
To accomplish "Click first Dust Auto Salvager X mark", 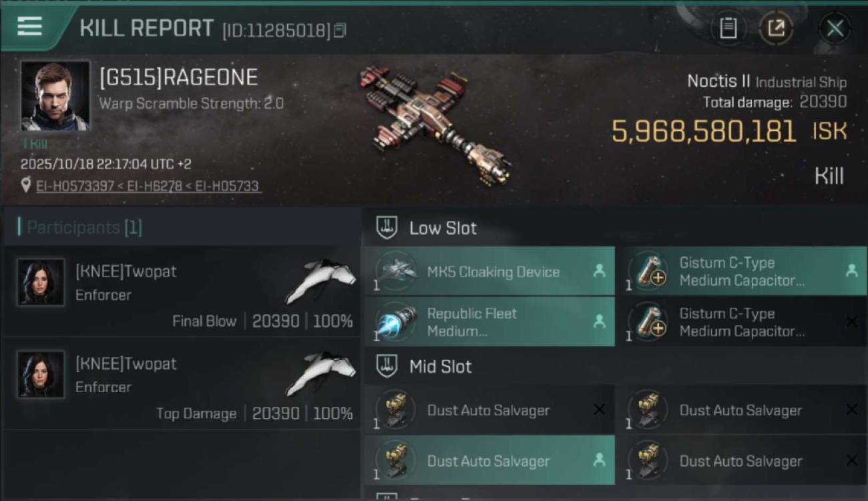I will [x=599, y=409].
